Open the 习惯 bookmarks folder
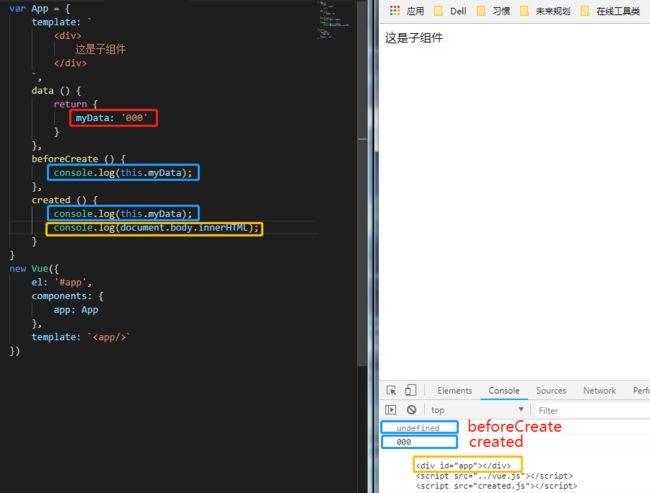 (x=494, y=11)
